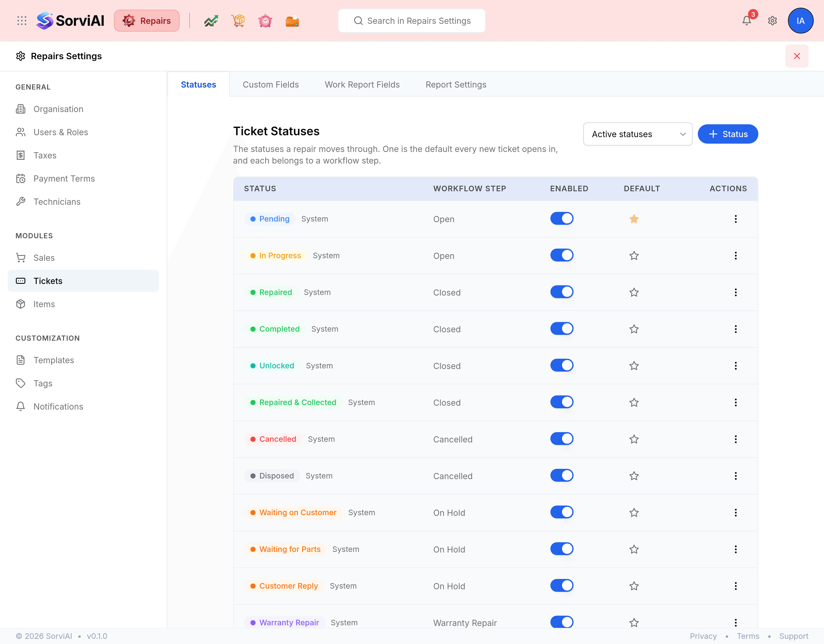824x644 pixels.
Task: Disable the Customer Reply toggle
Action: 562,585
